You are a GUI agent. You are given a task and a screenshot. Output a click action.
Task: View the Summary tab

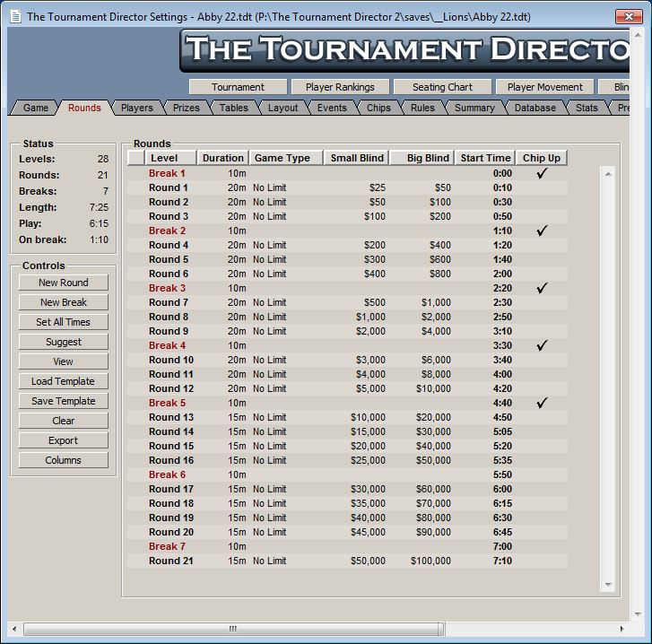tap(474, 108)
